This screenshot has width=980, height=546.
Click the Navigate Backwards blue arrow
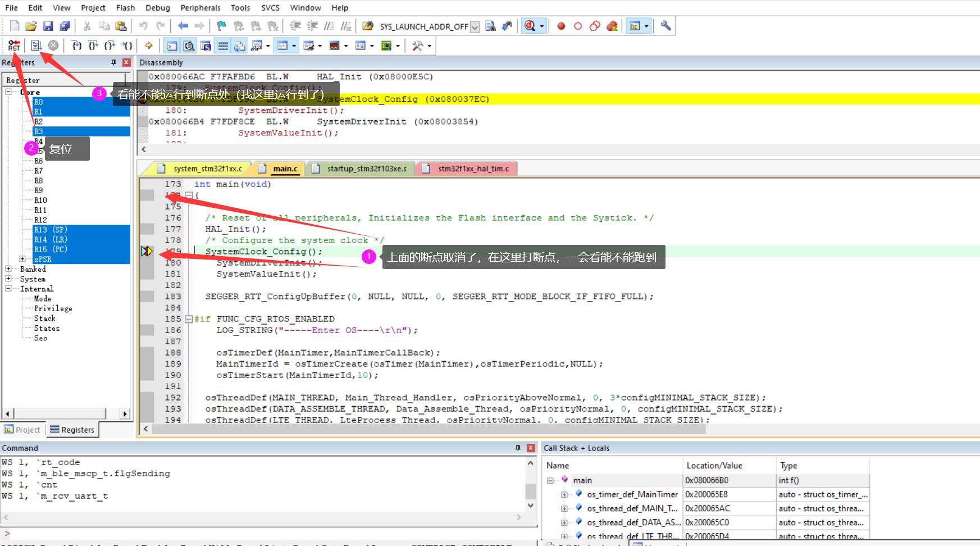tap(183, 26)
